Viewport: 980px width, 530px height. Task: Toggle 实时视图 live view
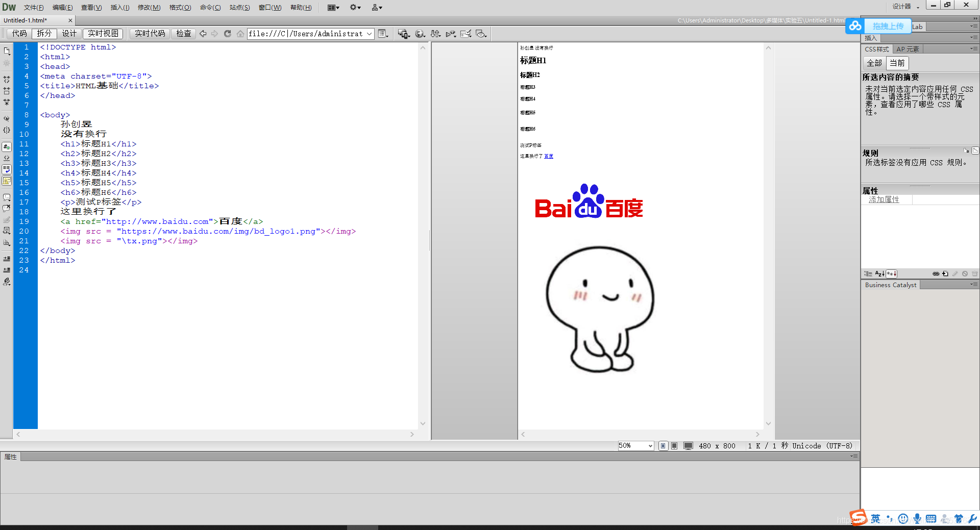pos(103,34)
